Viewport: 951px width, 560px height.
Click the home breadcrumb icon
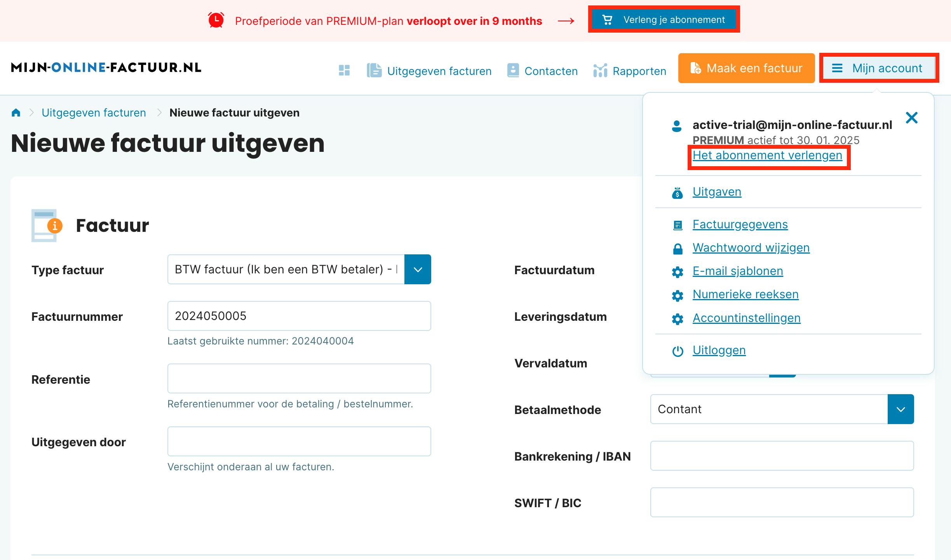(x=16, y=113)
